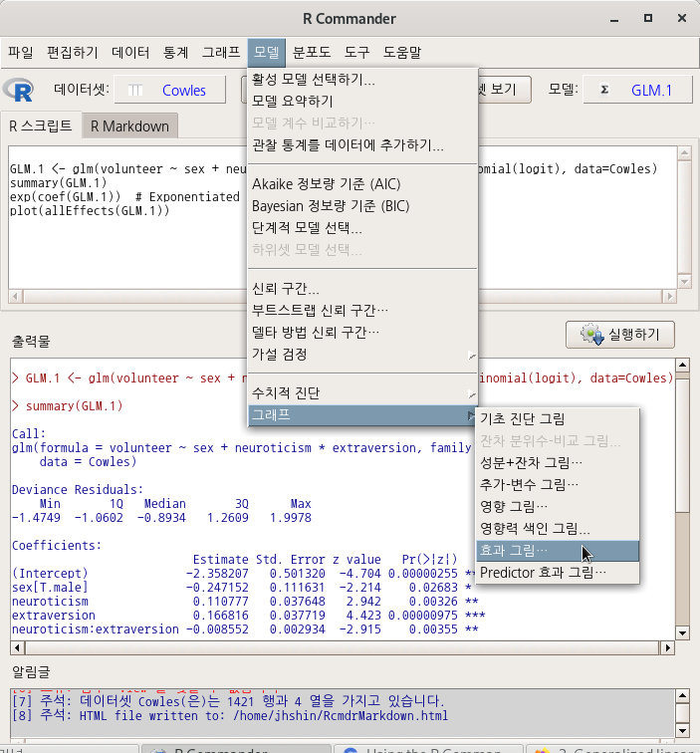The width and height of the screenshot is (700, 753).
Task: Click script pane scroll left arrow
Action: tap(15, 296)
